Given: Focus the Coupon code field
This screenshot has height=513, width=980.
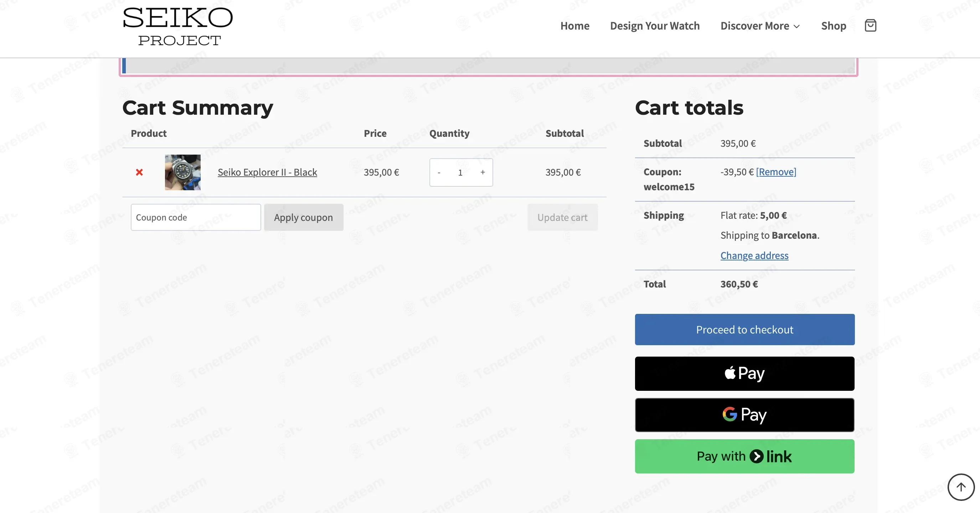Looking at the screenshot, I should [x=196, y=218].
